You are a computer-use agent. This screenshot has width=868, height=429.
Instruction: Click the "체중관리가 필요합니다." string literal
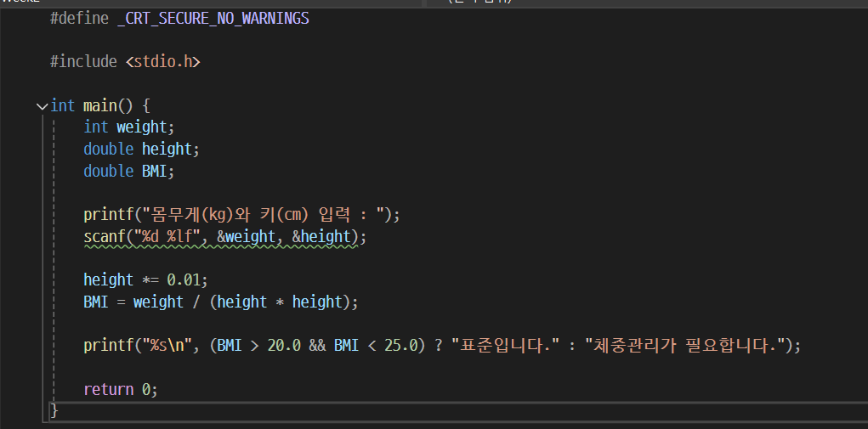[x=685, y=346]
